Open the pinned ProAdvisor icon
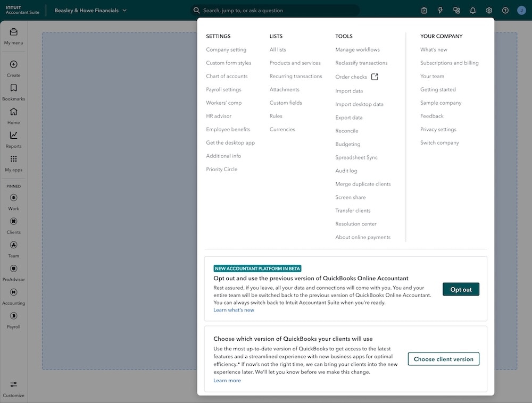 [13, 269]
